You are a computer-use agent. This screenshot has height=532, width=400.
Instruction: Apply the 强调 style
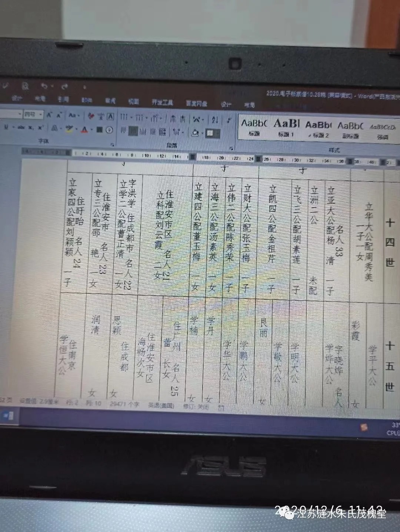(x=383, y=131)
